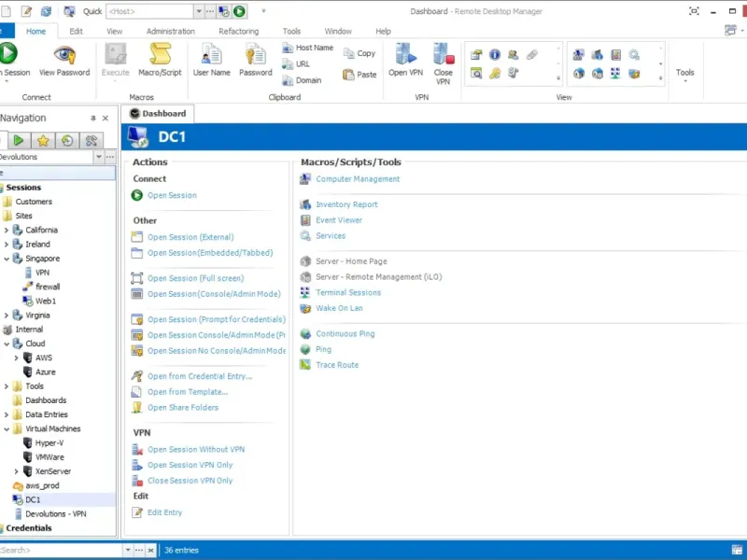747x560 pixels.
Task: Copy User Name via ribbon icon
Action: click(211, 53)
